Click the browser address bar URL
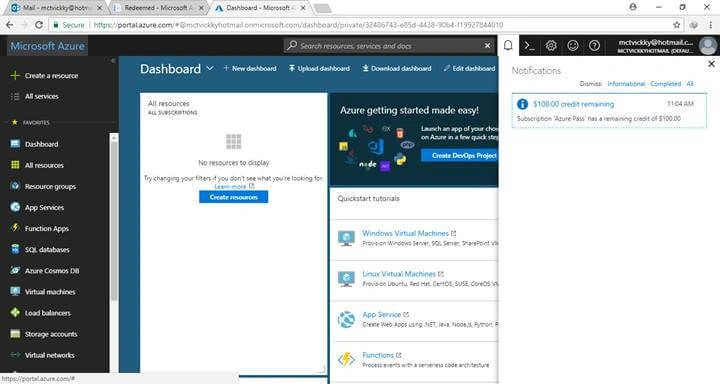The image size is (720, 384). pos(298,25)
